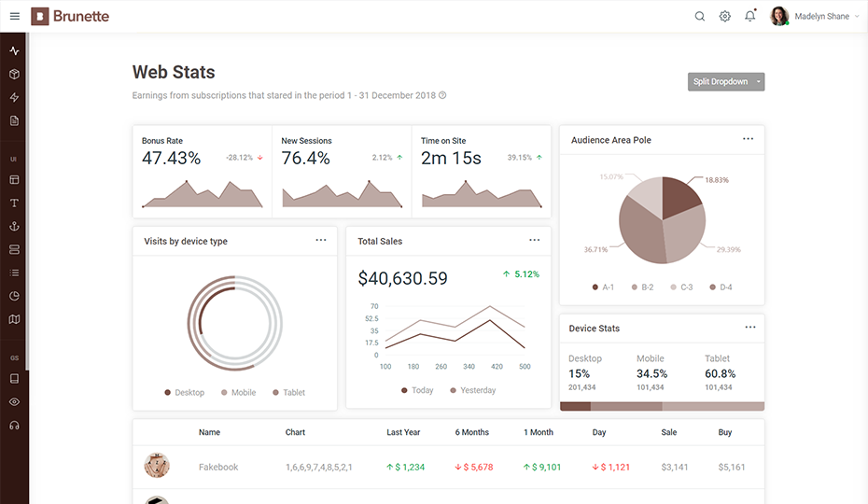Select the headphones support sidebar icon
Viewport: 868px width, 504px height.
(x=14, y=425)
